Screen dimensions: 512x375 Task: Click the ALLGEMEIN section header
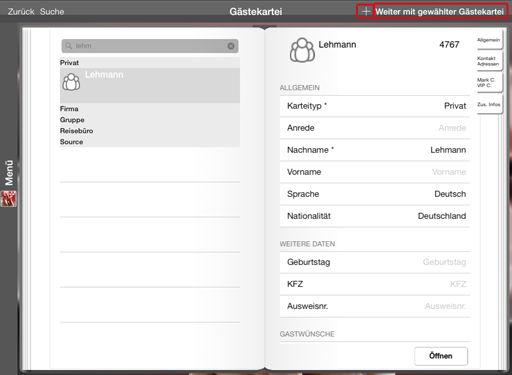[x=300, y=88]
